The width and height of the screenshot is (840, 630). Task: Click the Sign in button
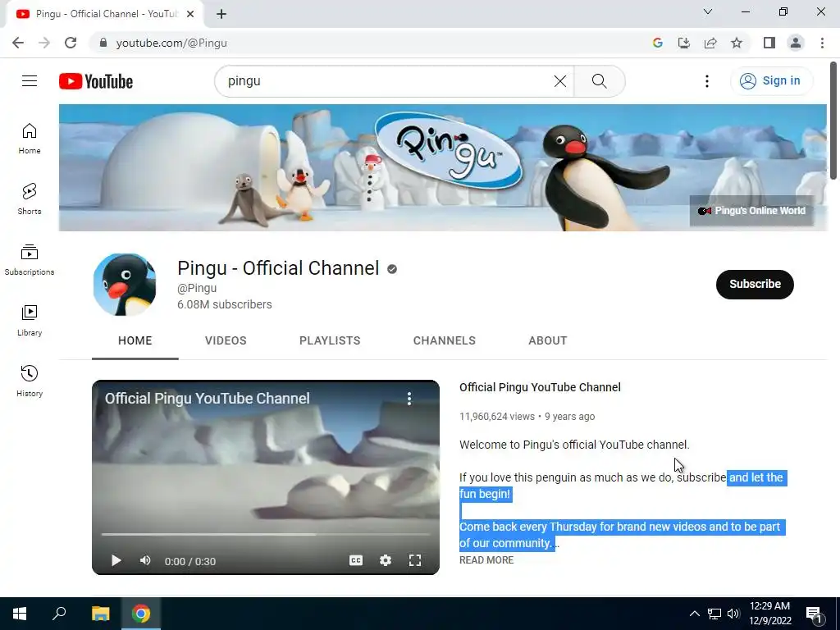tap(771, 81)
